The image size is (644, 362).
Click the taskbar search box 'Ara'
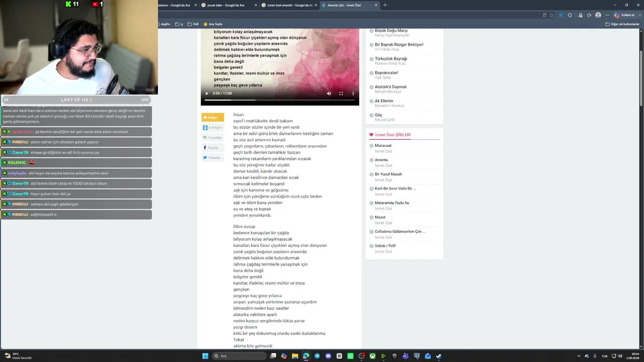point(239,356)
